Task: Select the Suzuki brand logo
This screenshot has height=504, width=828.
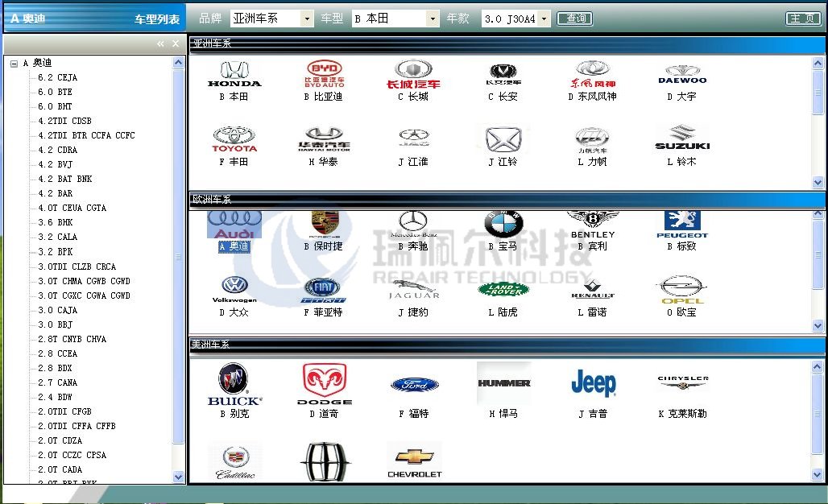Action: [681, 138]
